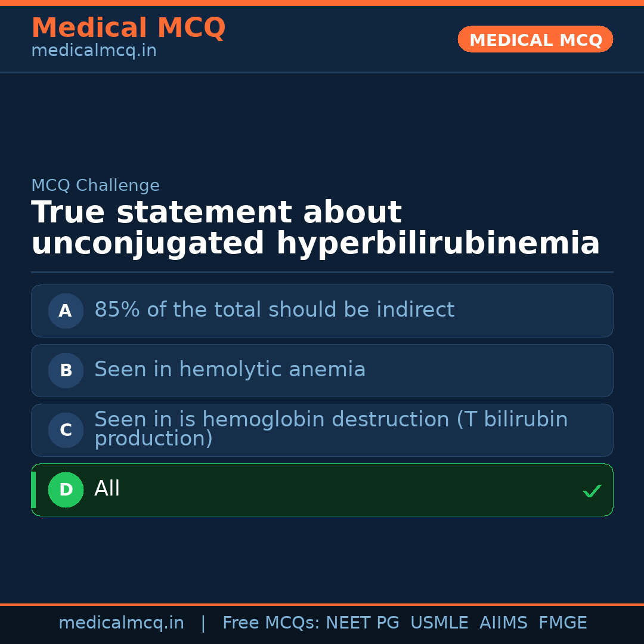Click the letter B circle badge
The image size is (644, 644).
click(66, 370)
